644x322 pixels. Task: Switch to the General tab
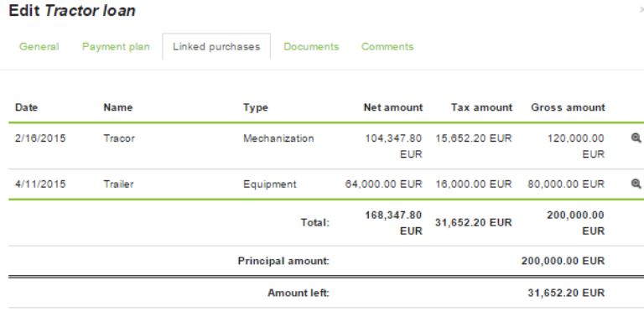click(39, 46)
